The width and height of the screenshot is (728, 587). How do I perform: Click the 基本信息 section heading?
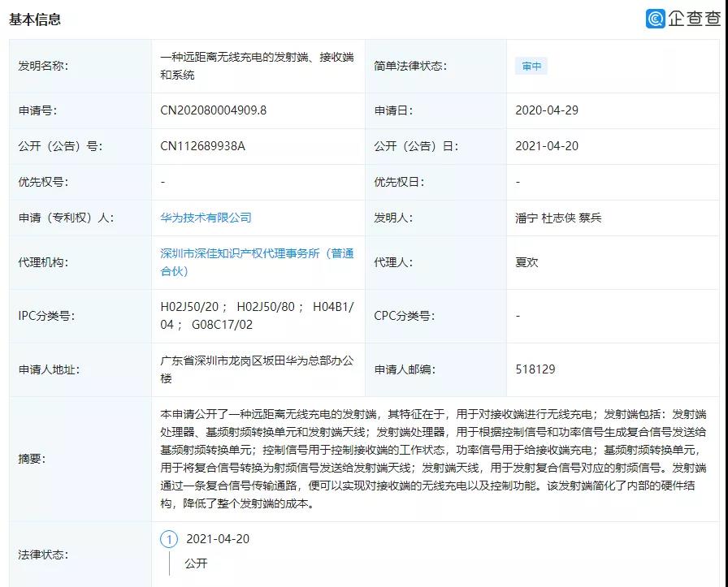coord(35,19)
